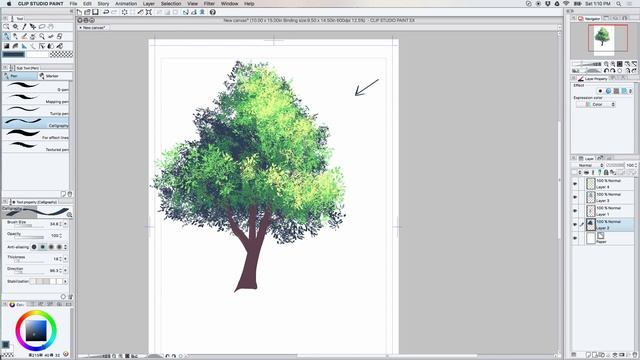Open the Filter menu

(209, 4)
